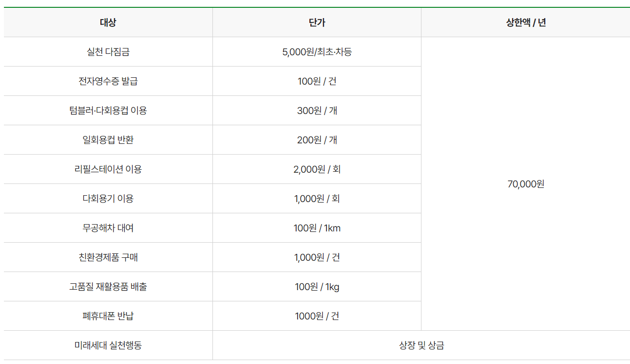This screenshot has width=630, height=364.
Task: Click the 단가 column header
Action: [317, 23]
